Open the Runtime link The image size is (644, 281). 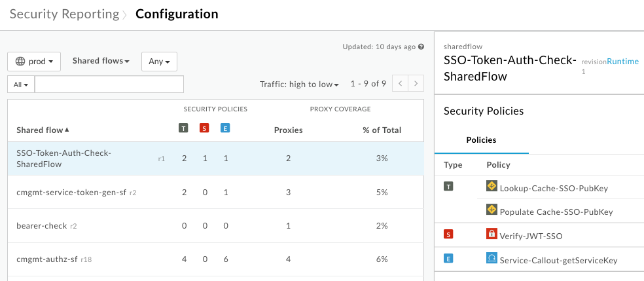point(622,62)
